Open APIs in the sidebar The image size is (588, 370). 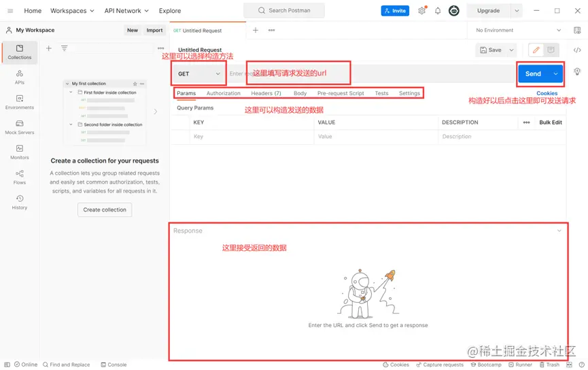click(20, 78)
